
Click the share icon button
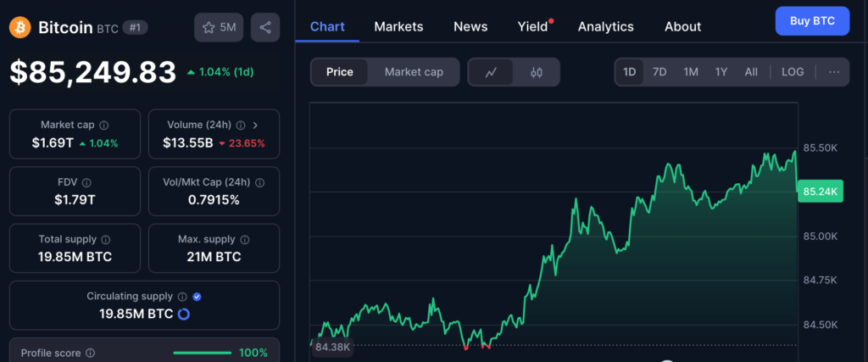coord(265,27)
